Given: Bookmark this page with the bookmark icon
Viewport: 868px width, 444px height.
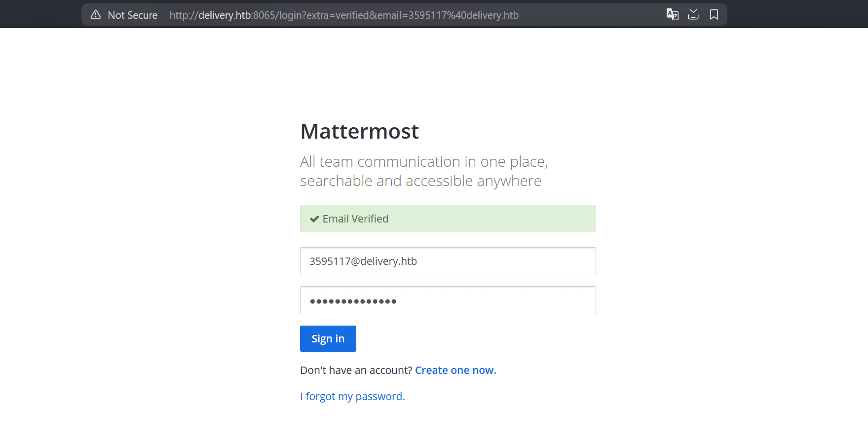Looking at the screenshot, I should pyautogui.click(x=714, y=15).
